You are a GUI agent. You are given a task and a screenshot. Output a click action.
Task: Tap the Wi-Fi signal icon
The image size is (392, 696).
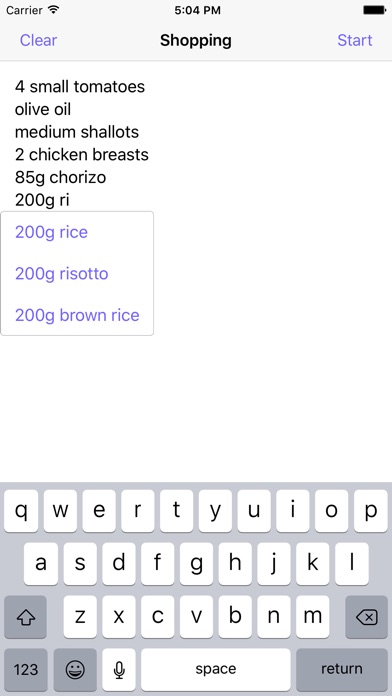tap(54, 10)
